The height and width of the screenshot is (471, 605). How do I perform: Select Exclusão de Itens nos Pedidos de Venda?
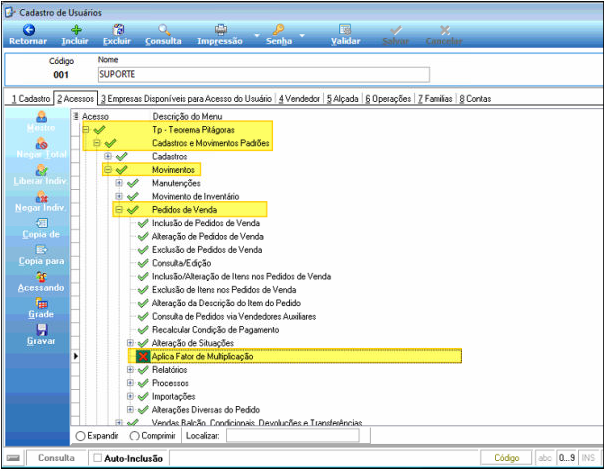tap(224, 290)
